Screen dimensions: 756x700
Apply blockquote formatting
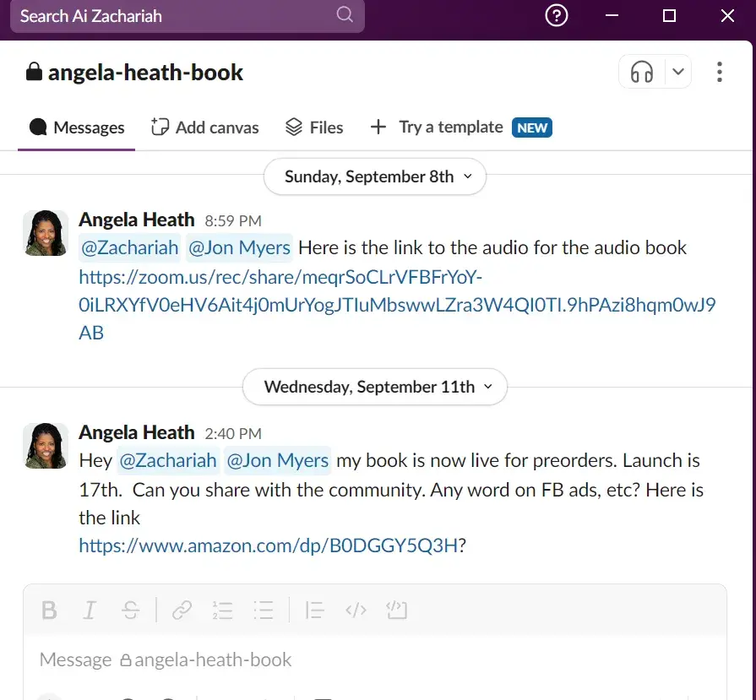pyautogui.click(x=314, y=610)
